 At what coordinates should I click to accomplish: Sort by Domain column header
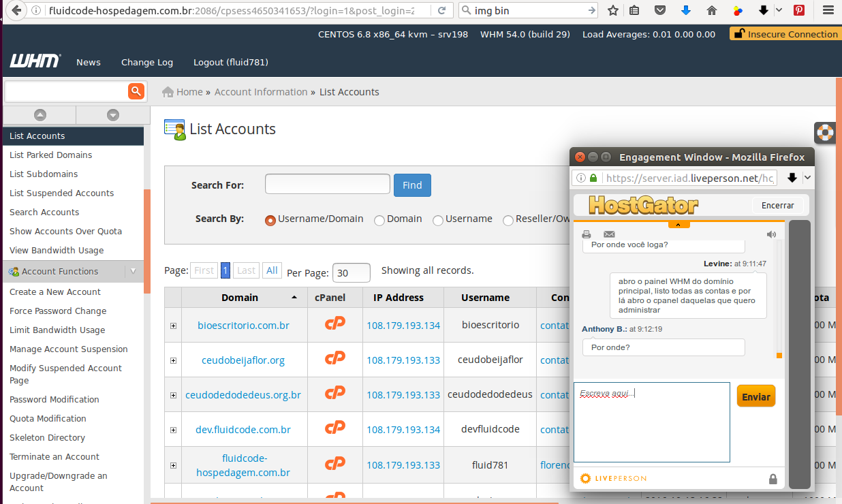point(240,298)
